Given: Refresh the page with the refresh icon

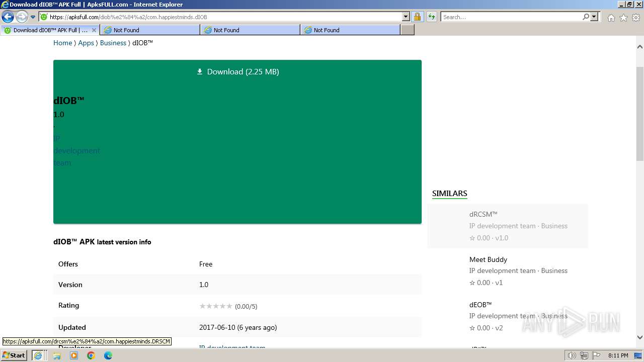Looking at the screenshot, I should (432, 17).
